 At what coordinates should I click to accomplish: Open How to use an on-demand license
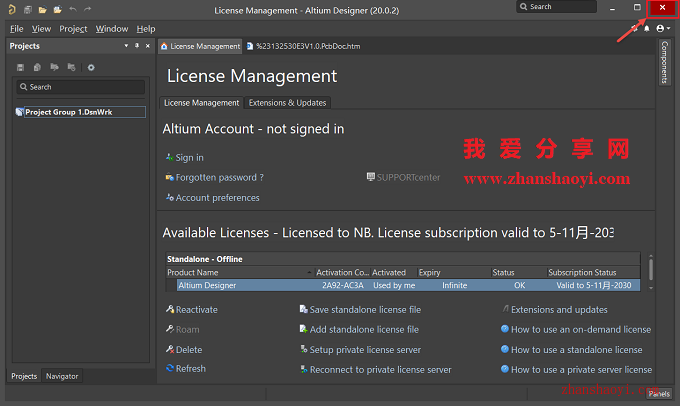tap(576, 329)
